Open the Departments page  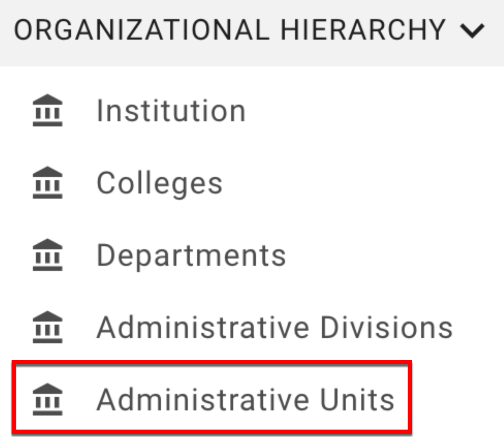pos(191,255)
